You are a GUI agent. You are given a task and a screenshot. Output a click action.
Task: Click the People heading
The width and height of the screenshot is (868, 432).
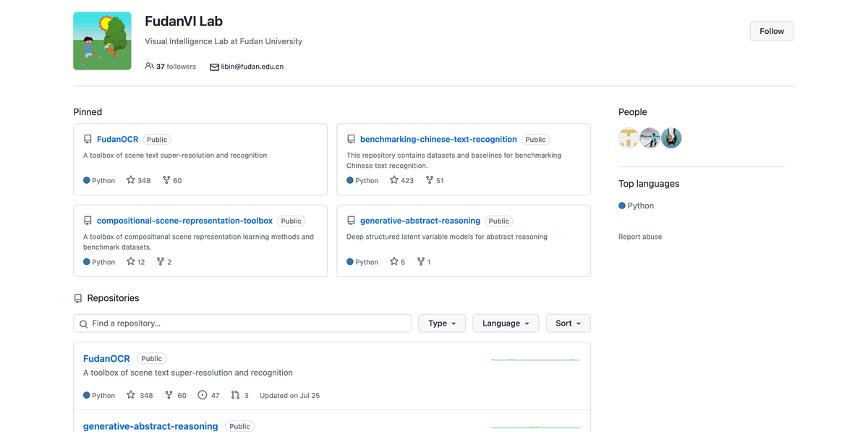[633, 112]
